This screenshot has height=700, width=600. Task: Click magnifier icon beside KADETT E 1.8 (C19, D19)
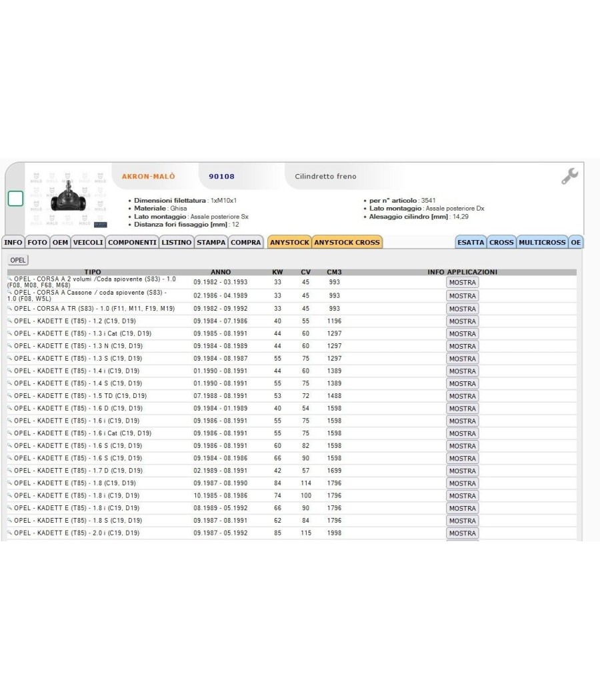pyautogui.click(x=10, y=483)
